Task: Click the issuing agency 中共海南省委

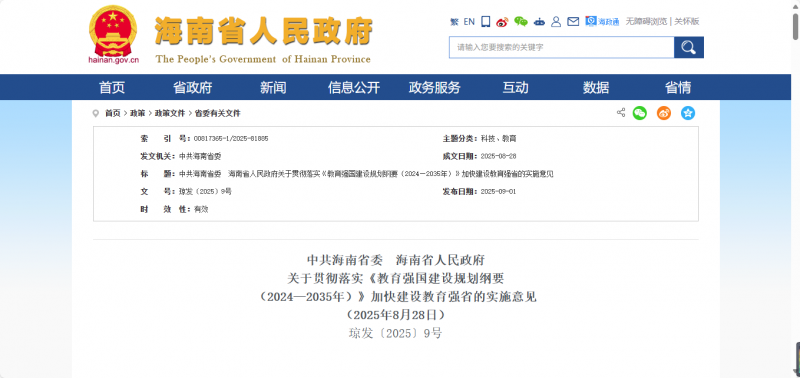Action: click(200, 156)
